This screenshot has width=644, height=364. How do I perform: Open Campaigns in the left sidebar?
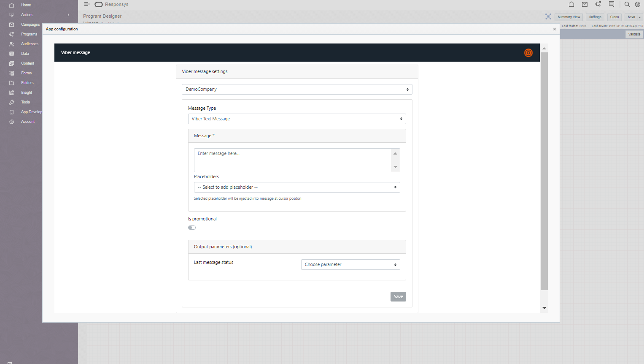coord(30,24)
